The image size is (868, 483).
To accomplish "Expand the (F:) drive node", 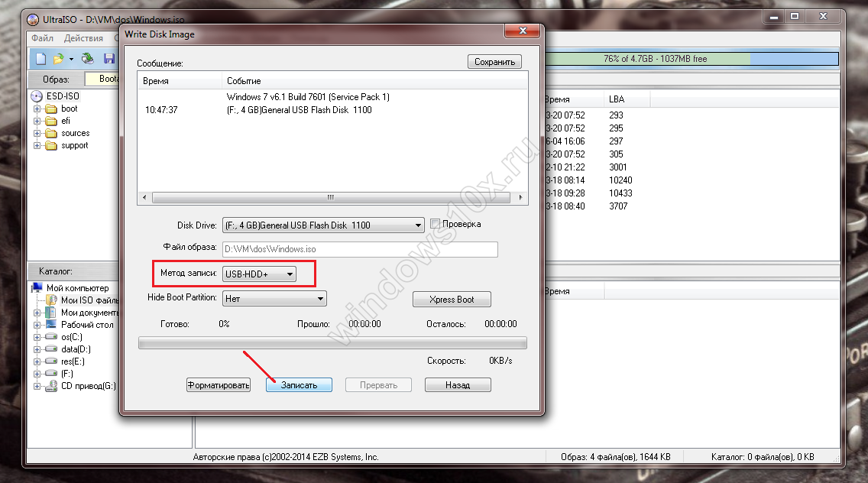I will tap(37, 373).
